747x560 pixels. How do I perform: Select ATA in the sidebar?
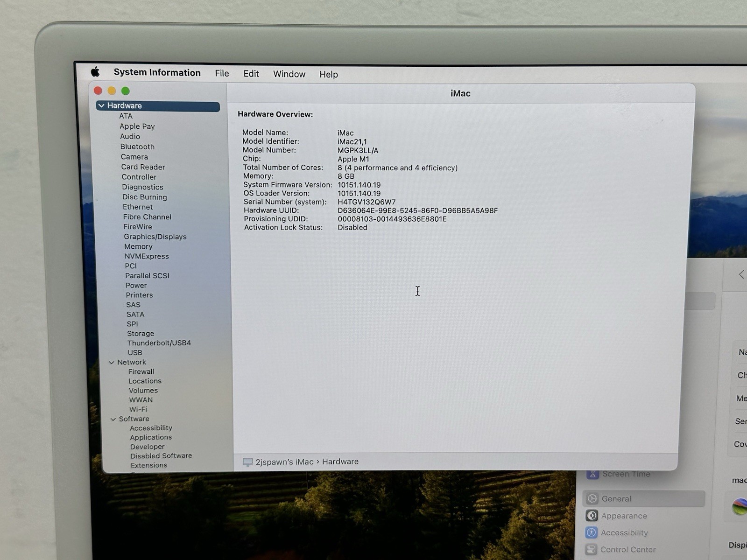point(126,116)
